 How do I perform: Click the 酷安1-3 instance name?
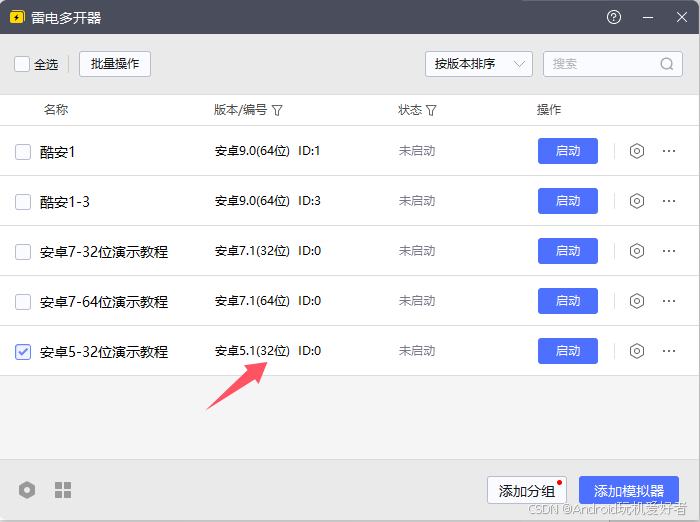click(65, 202)
